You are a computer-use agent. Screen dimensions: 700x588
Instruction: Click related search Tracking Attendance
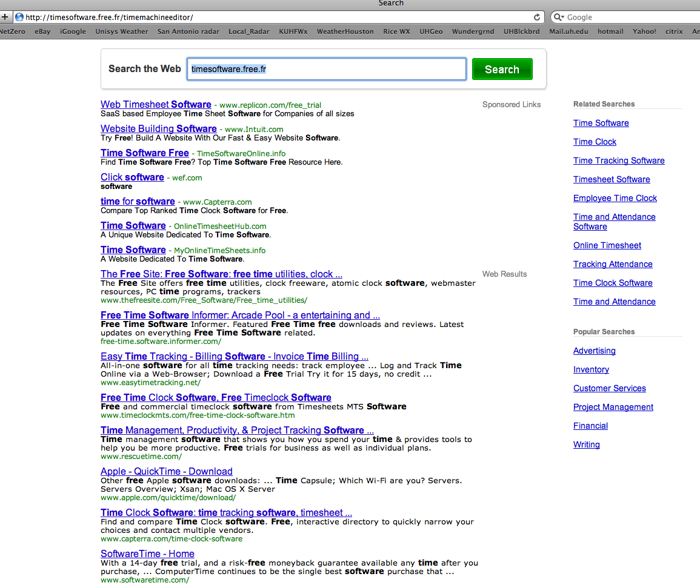(613, 264)
